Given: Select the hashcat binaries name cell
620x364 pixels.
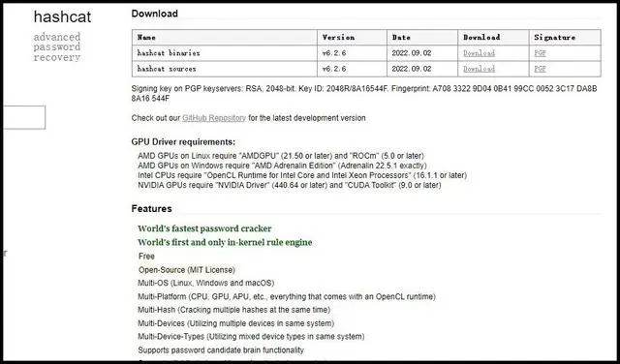Looking at the screenshot, I should tap(224, 53).
